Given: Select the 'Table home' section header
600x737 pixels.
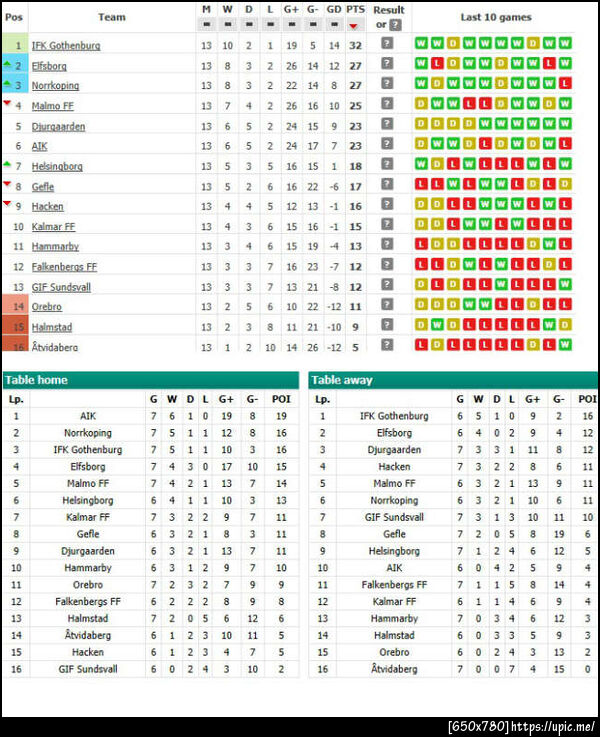Looking at the screenshot, I should tap(150, 380).
